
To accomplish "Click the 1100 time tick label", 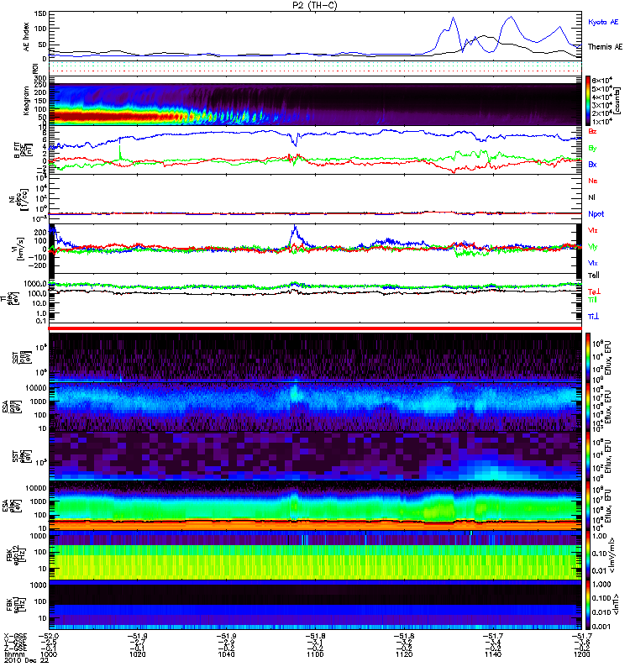I will click(315, 654).
